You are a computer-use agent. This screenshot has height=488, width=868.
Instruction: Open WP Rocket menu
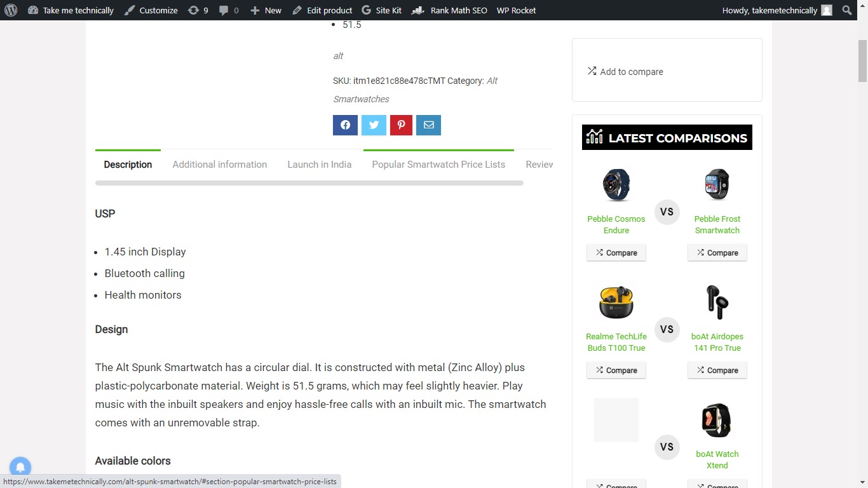(516, 10)
